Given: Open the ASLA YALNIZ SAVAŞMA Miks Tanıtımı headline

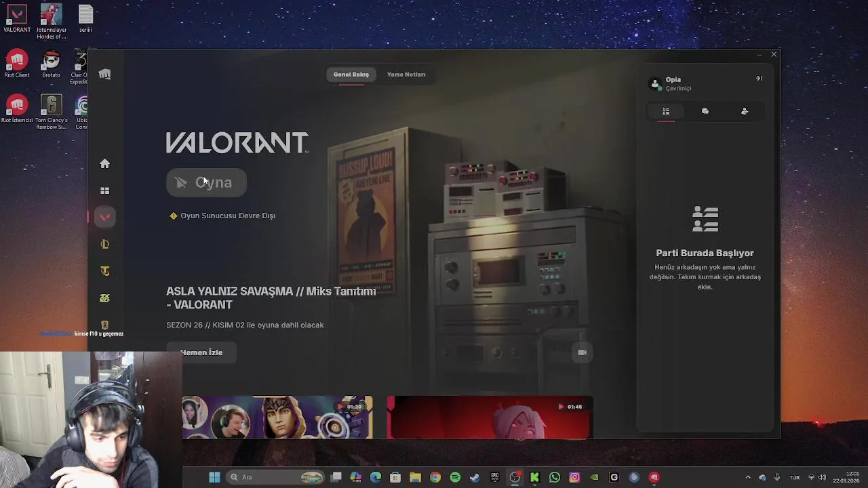Looking at the screenshot, I should tap(271, 298).
